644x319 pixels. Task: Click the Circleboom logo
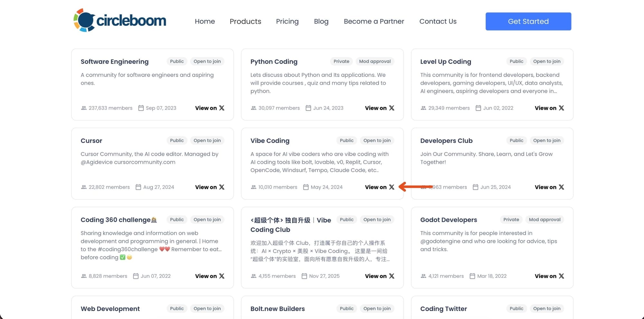120,21
